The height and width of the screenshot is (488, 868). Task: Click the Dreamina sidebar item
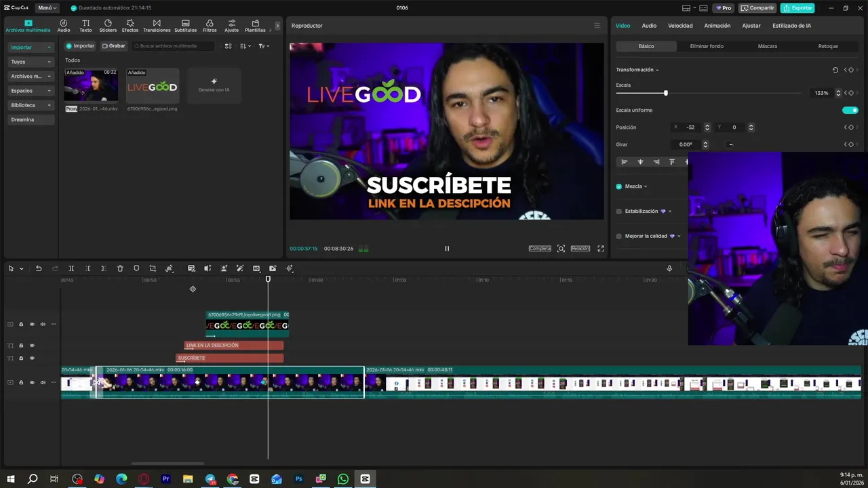tap(31, 120)
